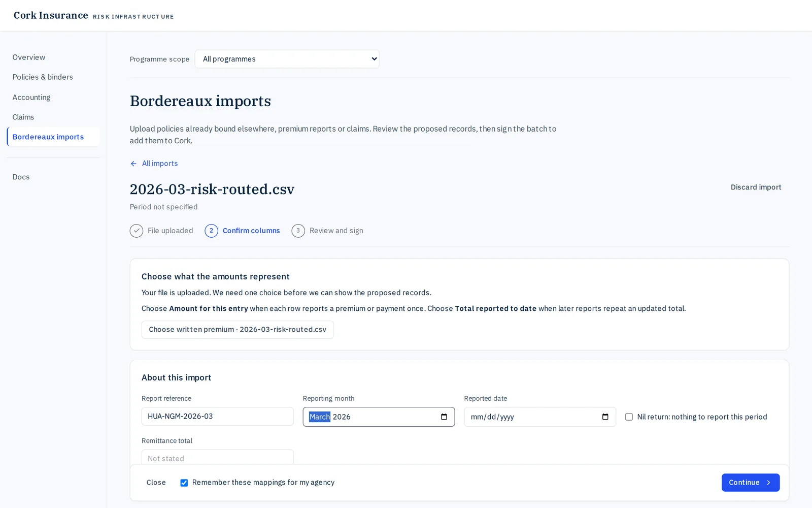
Task: Click the 2026-03-risk-routed.csv heading
Action: (212, 189)
